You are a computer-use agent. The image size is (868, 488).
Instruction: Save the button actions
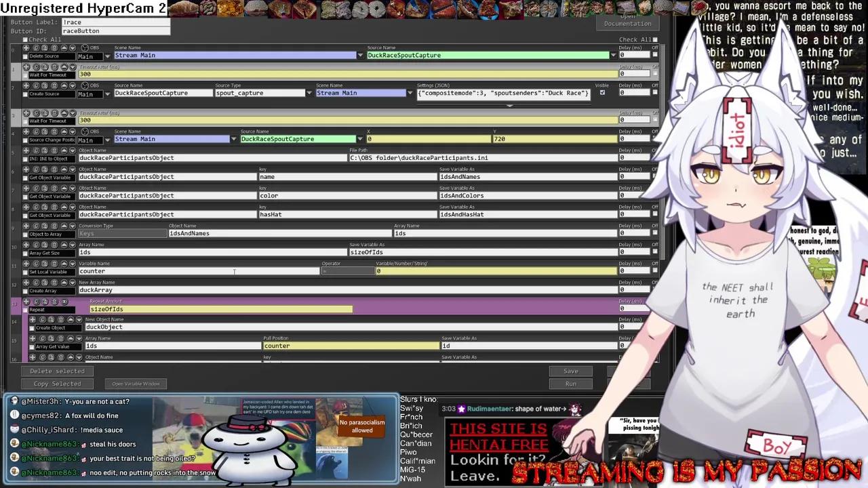point(571,371)
